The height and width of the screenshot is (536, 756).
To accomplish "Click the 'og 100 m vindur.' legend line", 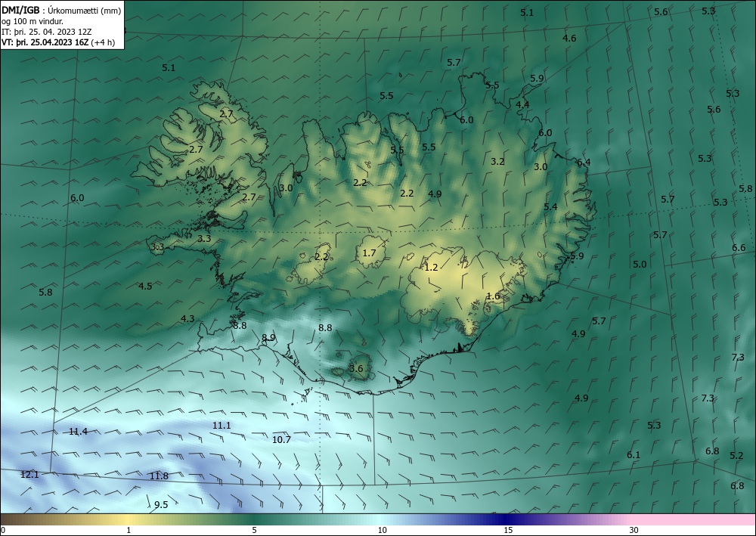I will click(x=33, y=21).
